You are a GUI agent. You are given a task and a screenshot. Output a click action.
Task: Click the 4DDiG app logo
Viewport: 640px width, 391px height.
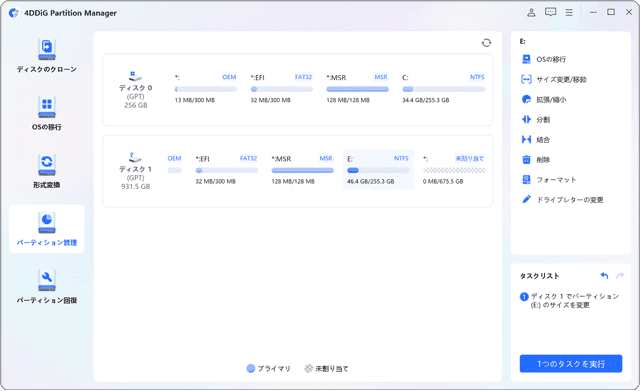tap(13, 13)
